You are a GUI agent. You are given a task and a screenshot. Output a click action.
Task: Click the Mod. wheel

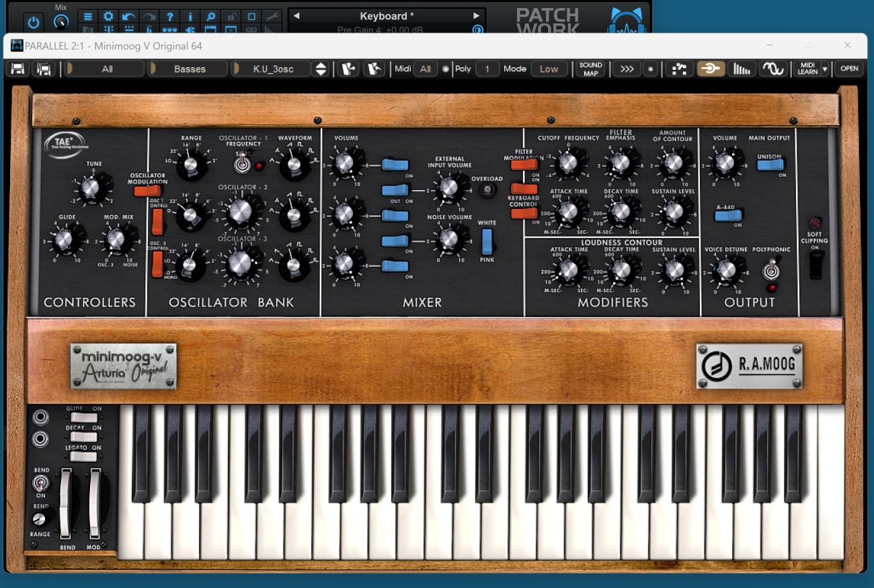pos(95,503)
